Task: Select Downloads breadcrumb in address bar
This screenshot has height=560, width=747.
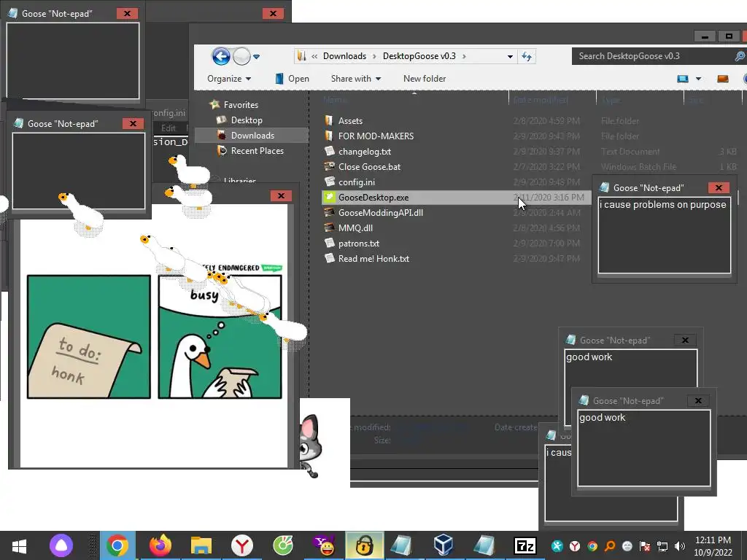Action: 344,56
